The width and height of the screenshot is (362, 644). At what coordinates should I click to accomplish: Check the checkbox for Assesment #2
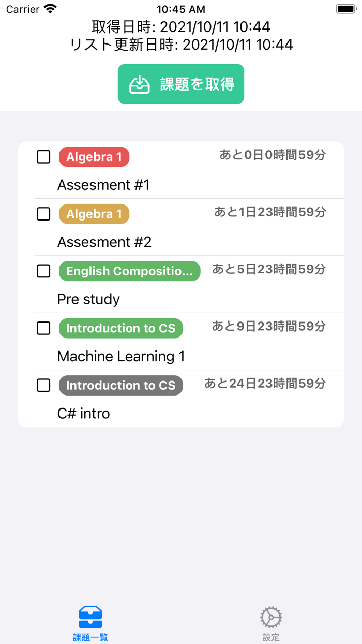tap(43, 213)
